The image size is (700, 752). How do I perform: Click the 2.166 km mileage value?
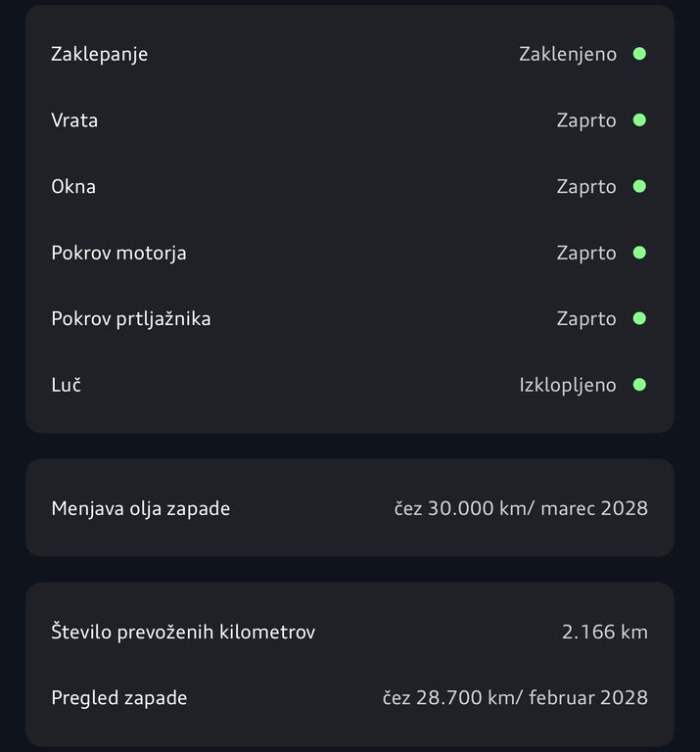604,632
